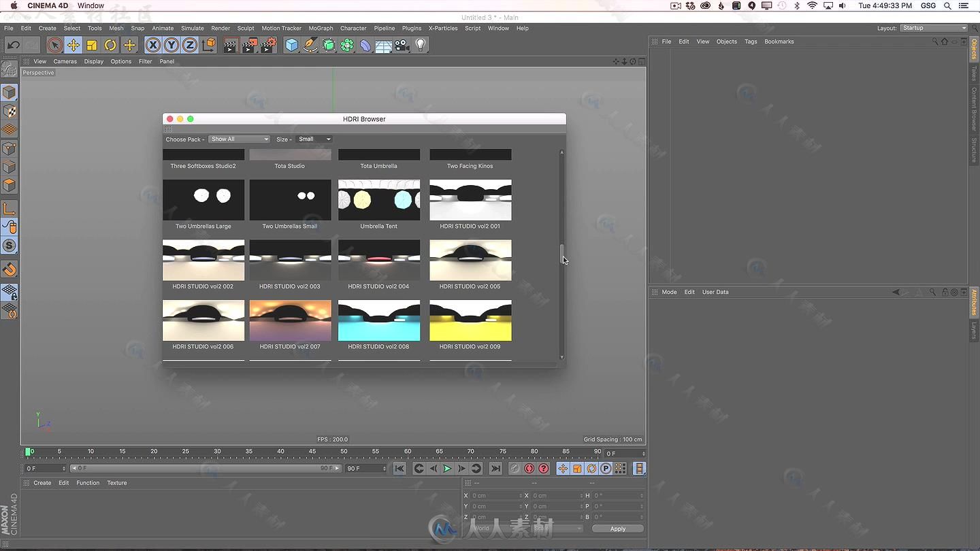Switch to the Takes side tab
Image resolution: width=980 pixels, height=551 pixels.
pos(974,73)
